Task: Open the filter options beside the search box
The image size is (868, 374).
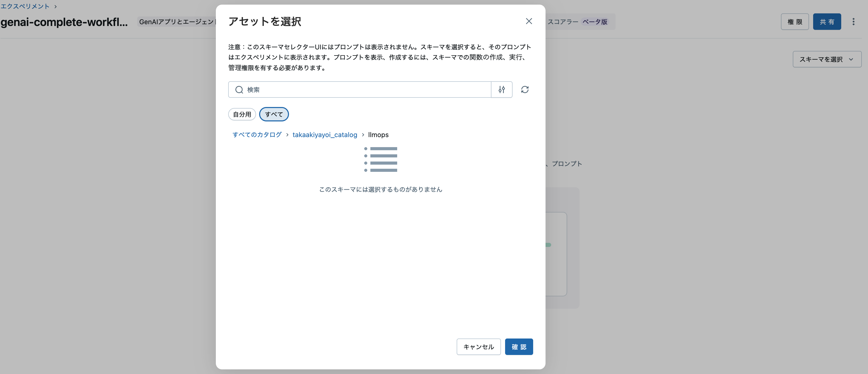Action: click(502, 90)
